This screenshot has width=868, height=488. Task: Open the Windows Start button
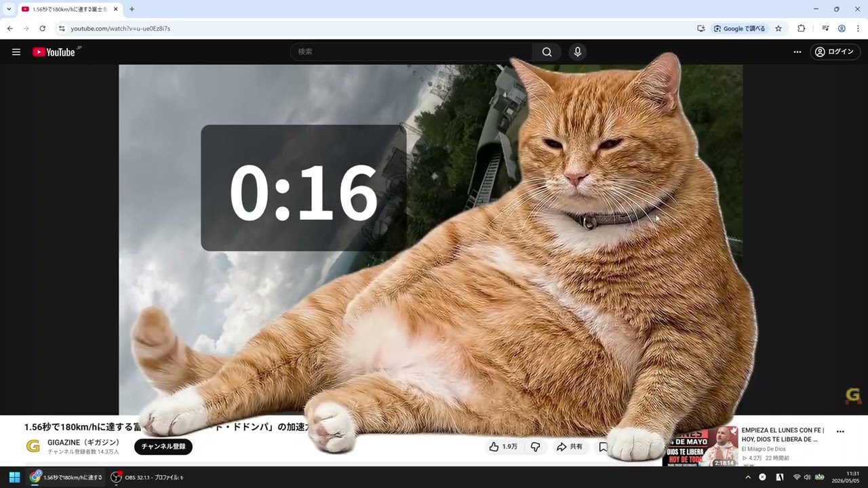click(x=14, y=477)
